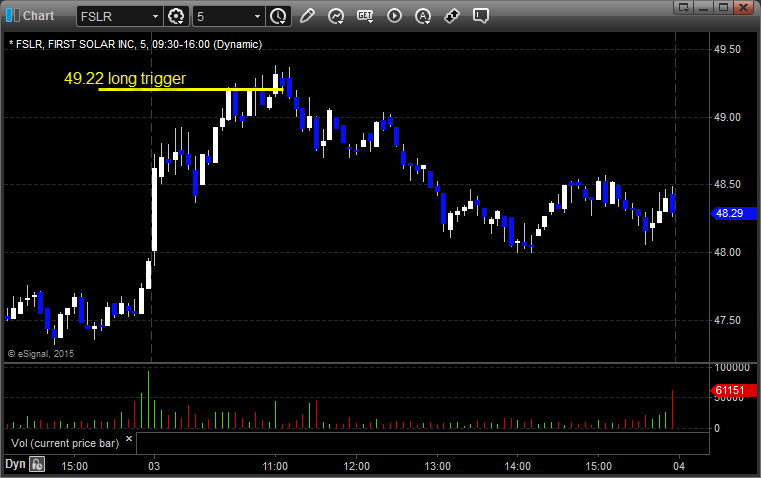Image resolution: width=761 pixels, height=478 pixels.
Task: Click the first 15:00 time axis label
Action: [74, 466]
